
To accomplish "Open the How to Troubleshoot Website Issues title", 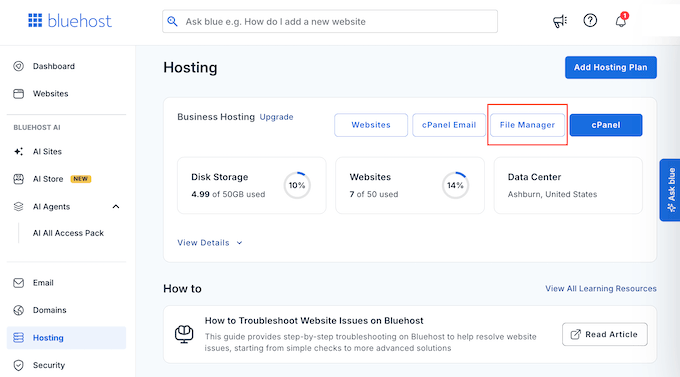I will tap(314, 321).
